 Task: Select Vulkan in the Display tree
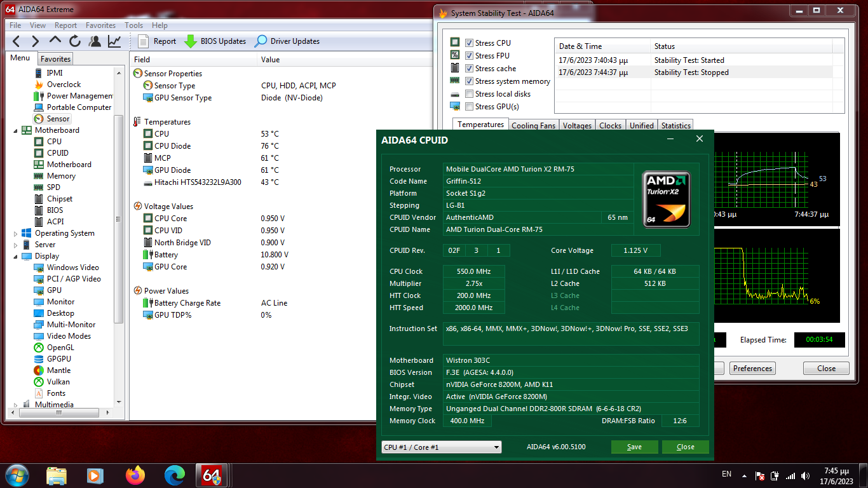pos(52,382)
